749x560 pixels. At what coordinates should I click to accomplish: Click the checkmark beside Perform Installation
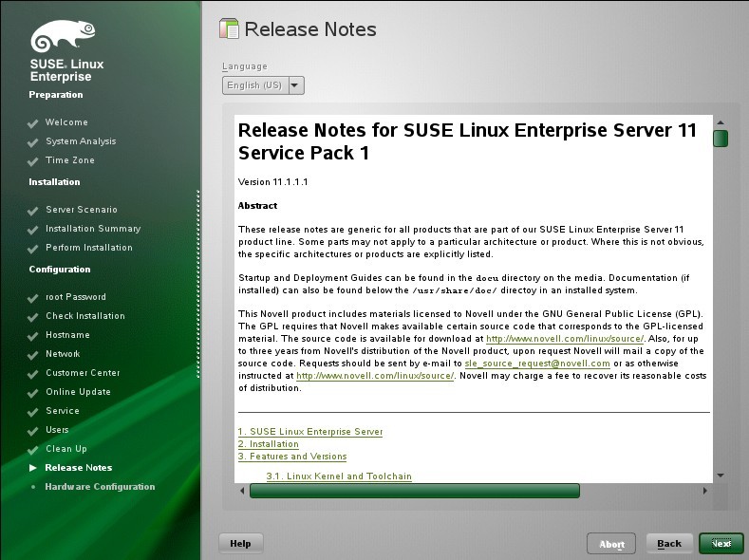coord(32,249)
